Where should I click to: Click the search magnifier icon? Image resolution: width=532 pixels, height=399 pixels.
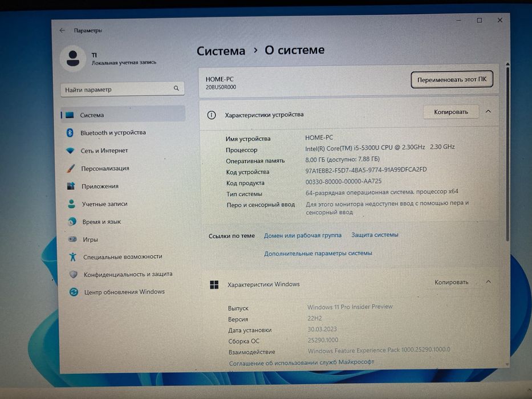[176, 88]
